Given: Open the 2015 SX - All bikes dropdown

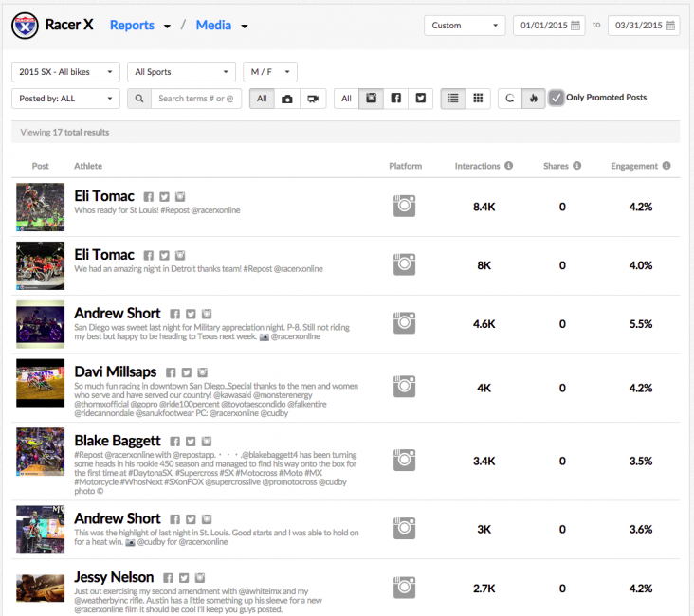Looking at the screenshot, I should (x=65, y=72).
